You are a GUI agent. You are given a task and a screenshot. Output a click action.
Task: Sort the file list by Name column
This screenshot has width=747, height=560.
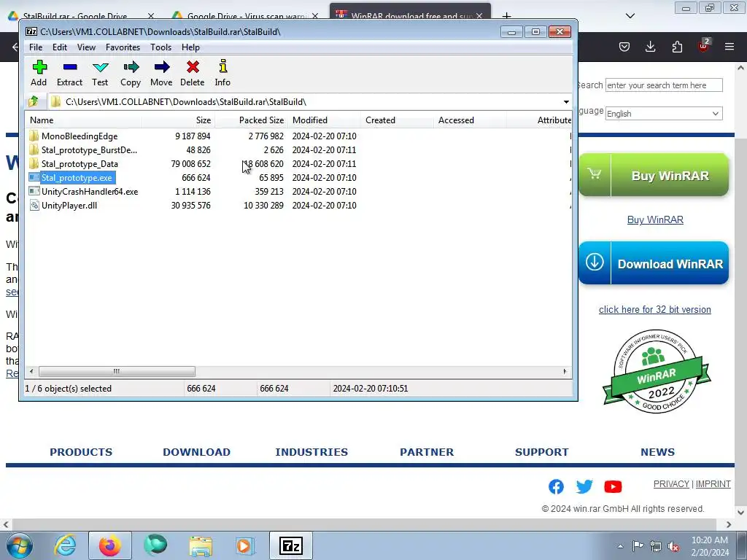pos(84,120)
